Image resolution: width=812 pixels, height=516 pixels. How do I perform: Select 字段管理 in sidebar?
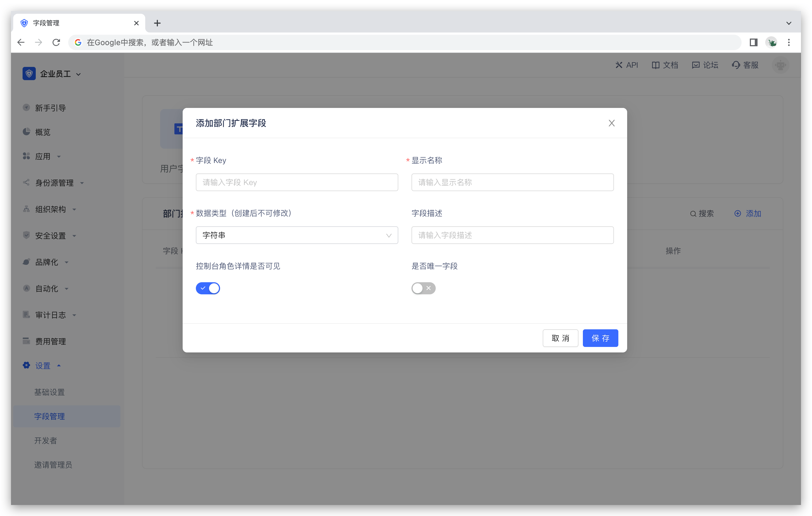pyautogui.click(x=50, y=416)
